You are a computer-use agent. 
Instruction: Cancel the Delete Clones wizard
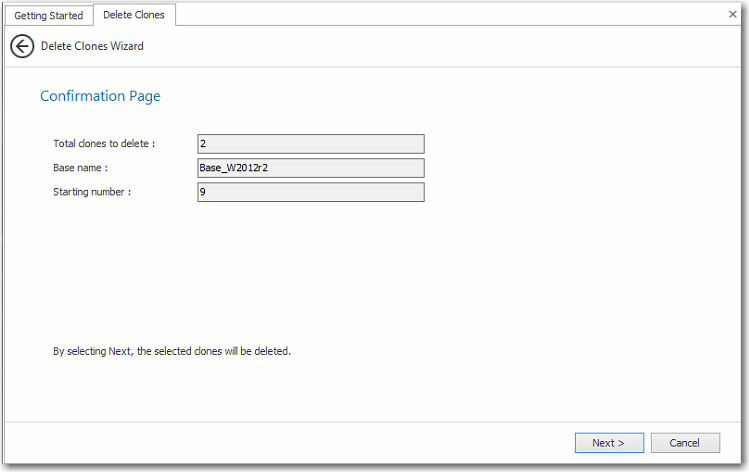point(685,443)
